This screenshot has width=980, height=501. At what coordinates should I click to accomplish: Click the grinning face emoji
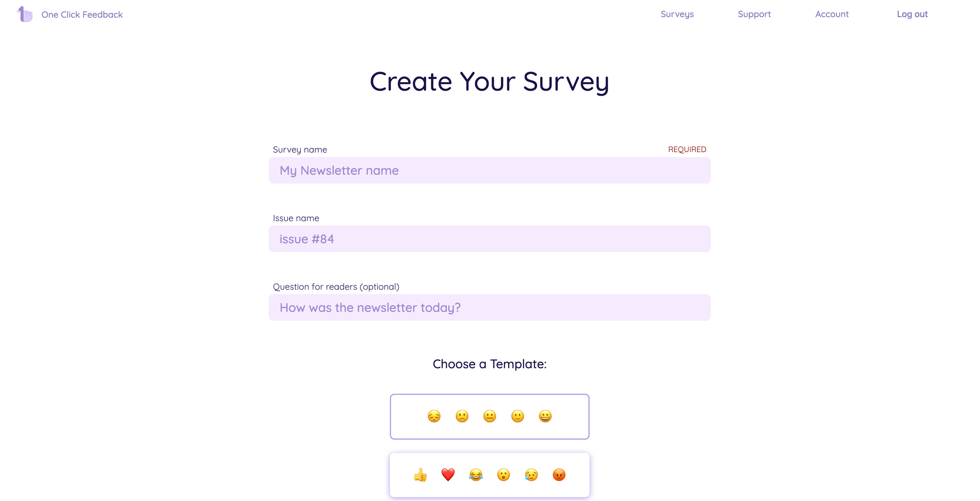coord(545,416)
